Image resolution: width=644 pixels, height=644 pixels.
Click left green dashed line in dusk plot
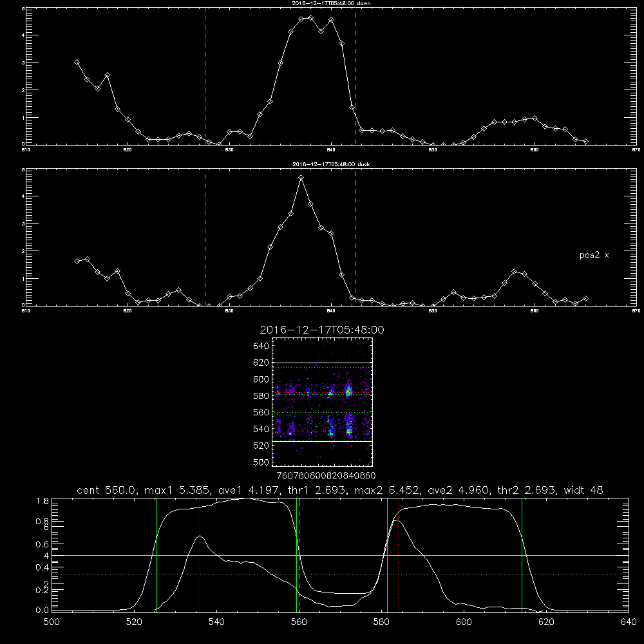205,238
